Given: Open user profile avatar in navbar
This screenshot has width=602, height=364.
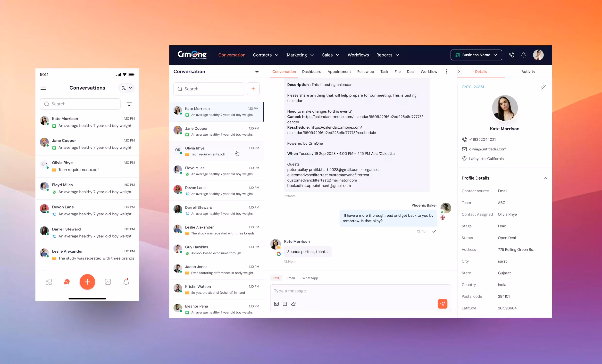Looking at the screenshot, I should [x=538, y=55].
